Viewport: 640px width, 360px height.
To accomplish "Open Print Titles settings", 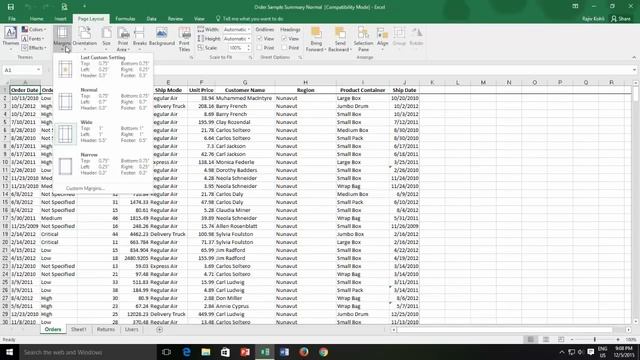I will coord(184,39).
